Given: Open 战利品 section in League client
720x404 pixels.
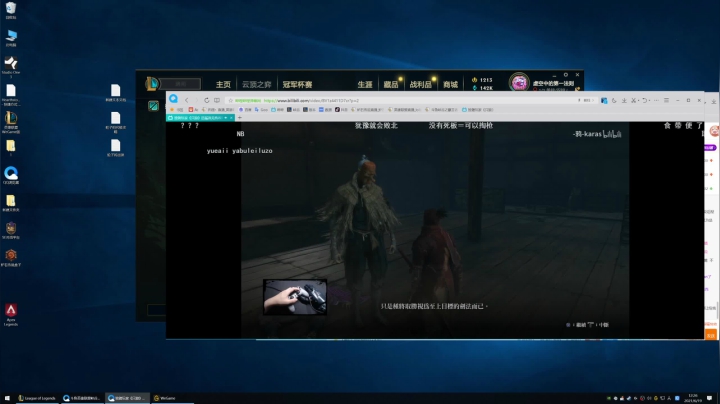Looking at the screenshot, I should point(421,84).
